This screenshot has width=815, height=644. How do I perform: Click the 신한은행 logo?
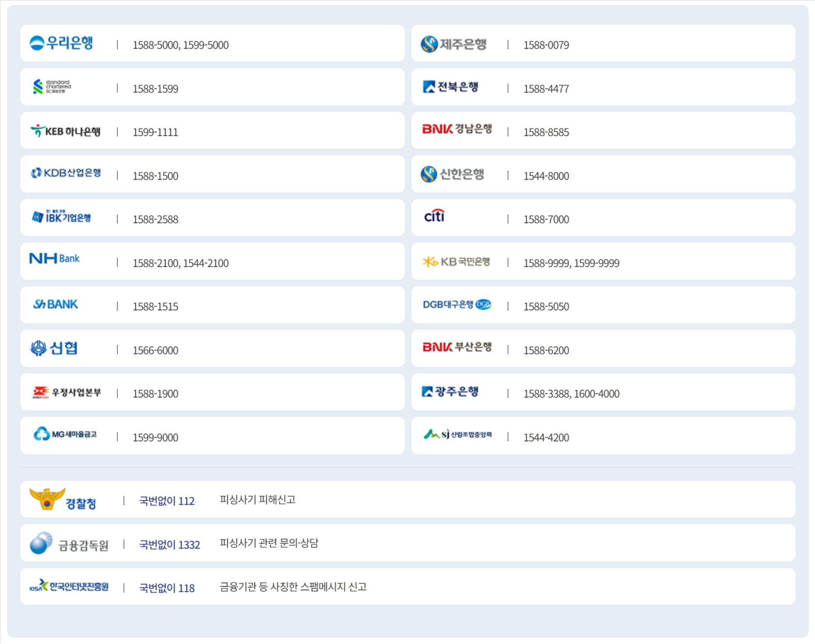click(452, 174)
